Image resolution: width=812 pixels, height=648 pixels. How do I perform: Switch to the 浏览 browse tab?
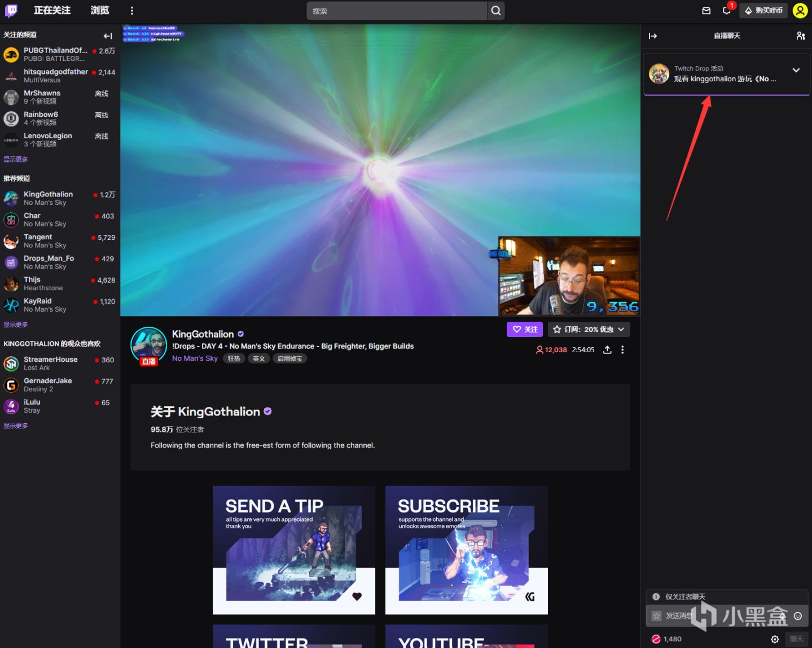click(100, 10)
